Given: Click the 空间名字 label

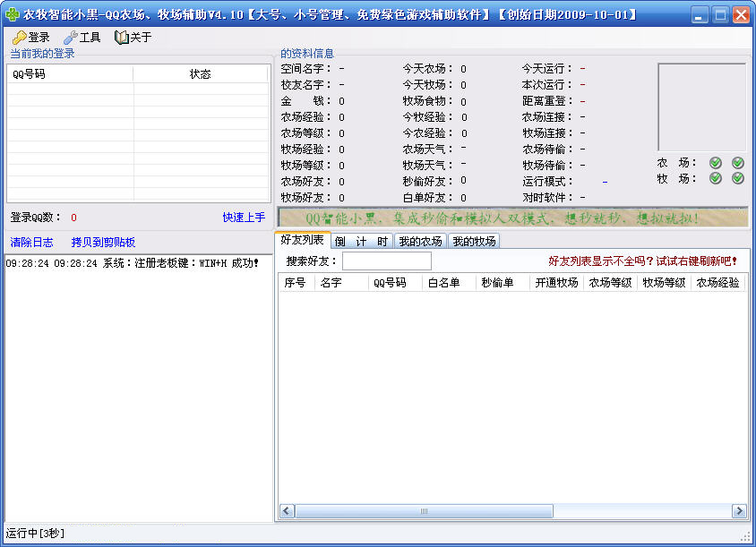Looking at the screenshot, I should click(x=306, y=68).
